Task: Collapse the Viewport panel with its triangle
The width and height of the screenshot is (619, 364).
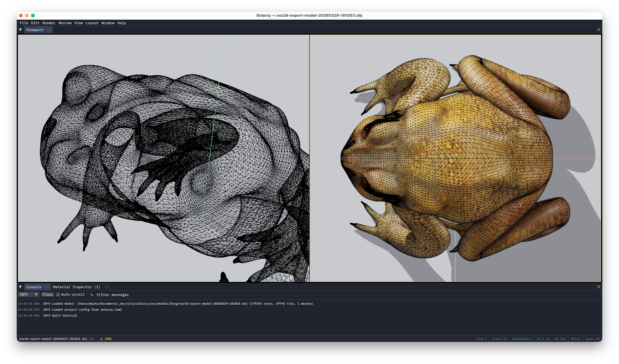Action: coord(20,30)
